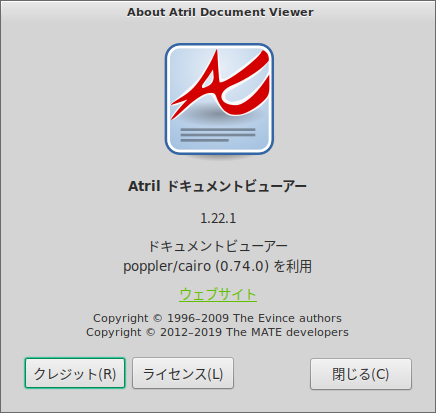Open the クレジット(R) credits button
The width and height of the screenshot is (436, 413).
click(75, 373)
